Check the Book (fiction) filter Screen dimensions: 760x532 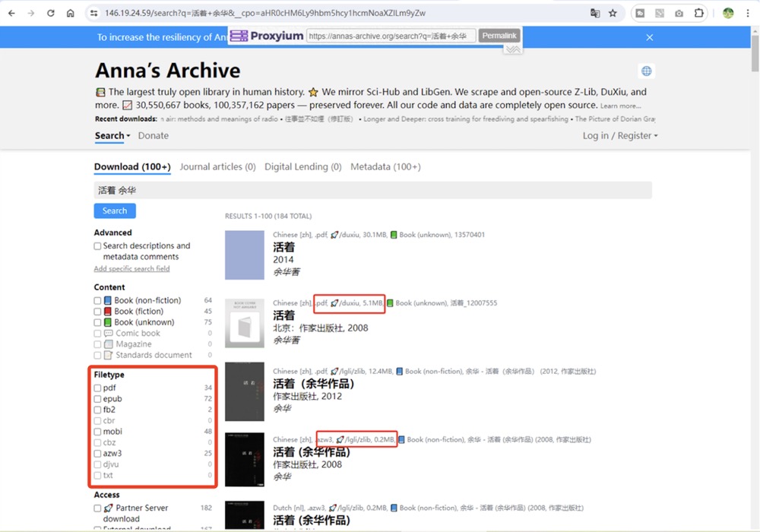97,312
